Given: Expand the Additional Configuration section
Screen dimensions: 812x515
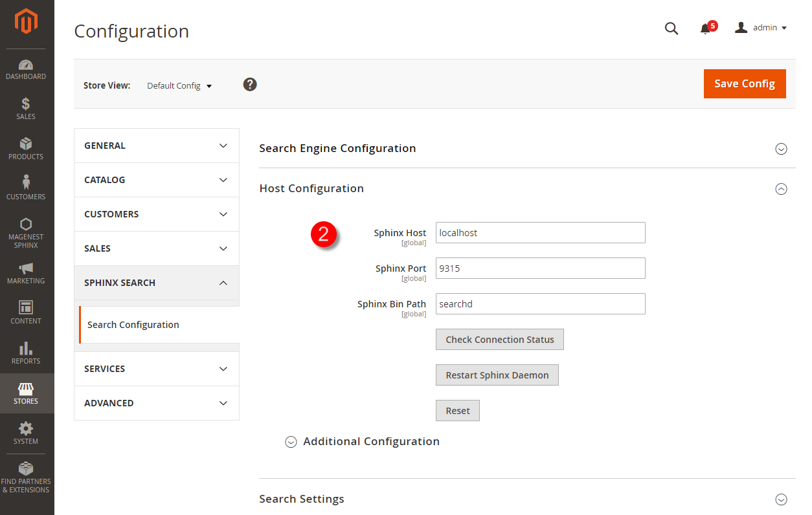Looking at the screenshot, I should pyautogui.click(x=361, y=441).
